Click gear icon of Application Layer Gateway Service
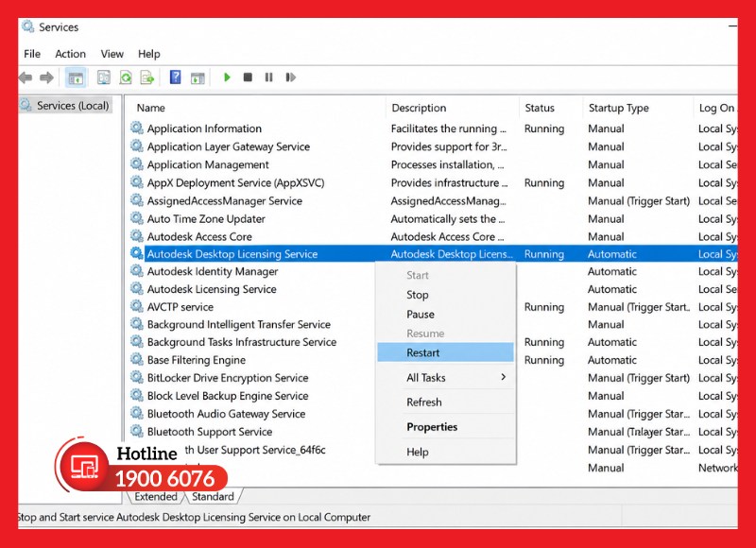The image size is (756, 548). tap(137, 146)
